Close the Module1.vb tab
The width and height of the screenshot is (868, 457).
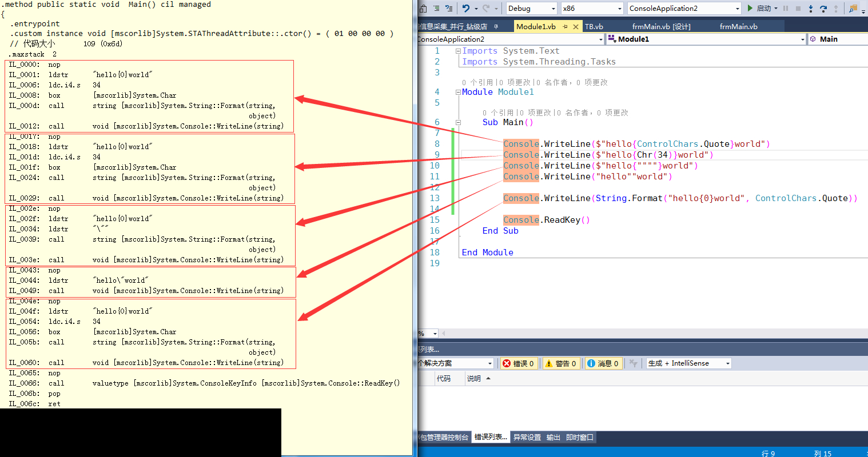pyautogui.click(x=576, y=26)
